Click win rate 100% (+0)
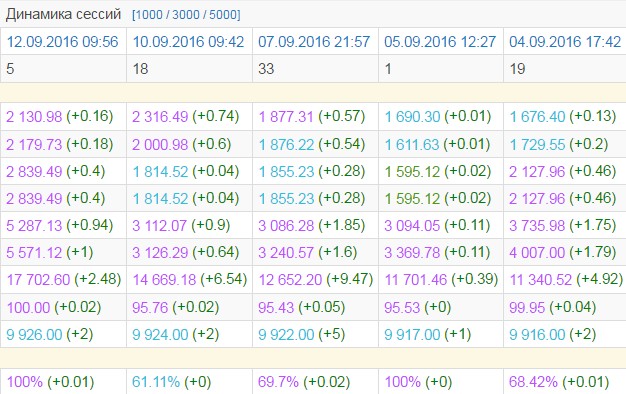This screenshot has height=394, width=626. pos(418,382)
